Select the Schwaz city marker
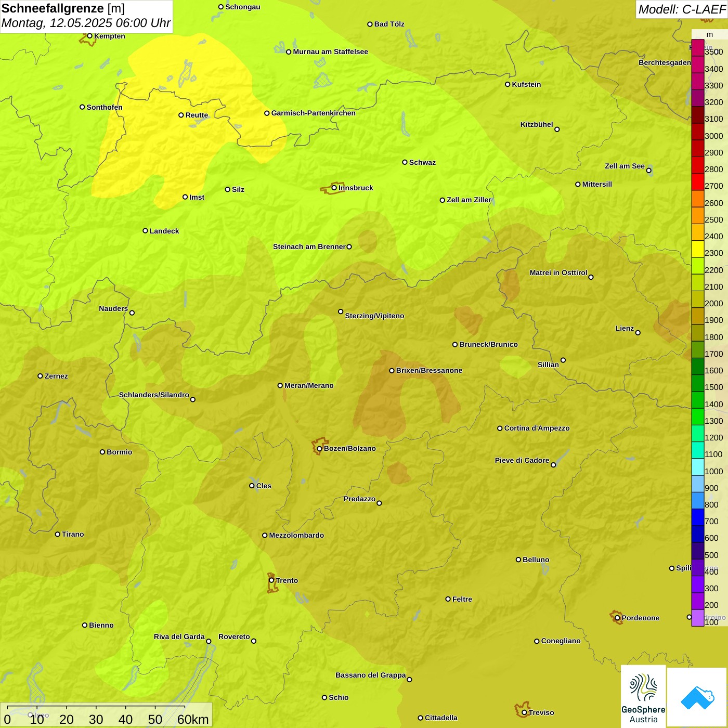 tap(405, 162)
